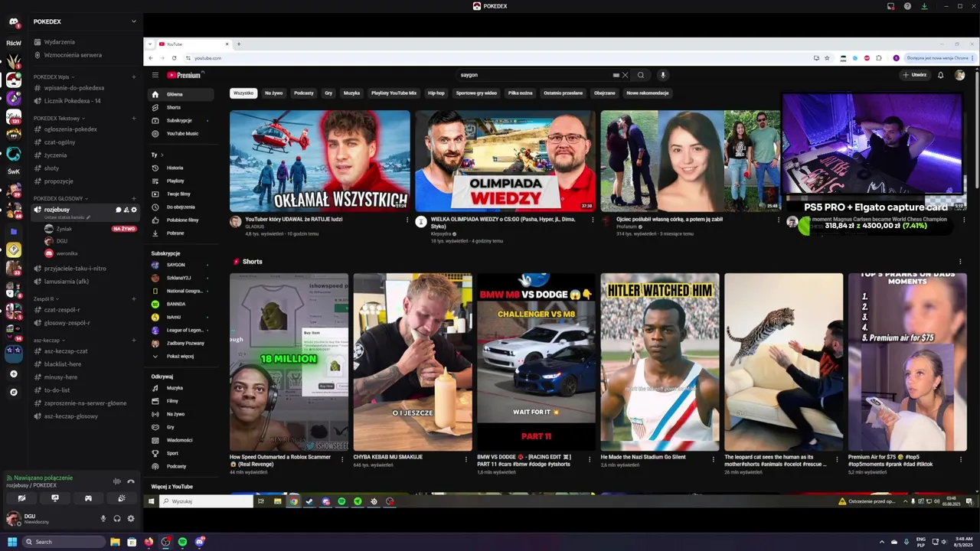Screen dimensions: 980x551
Task: Edit rozjebusy channel settings gear
Action: 134,210
